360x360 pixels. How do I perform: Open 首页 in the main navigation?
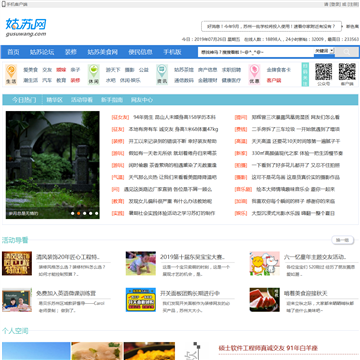coord(13,52)
